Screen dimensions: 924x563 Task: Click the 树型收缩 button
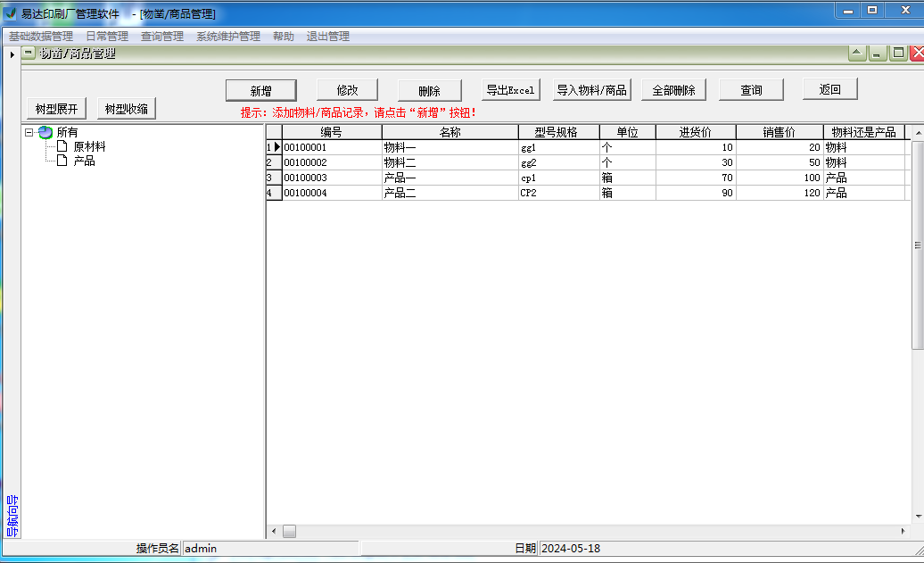(x=126, y=109)
